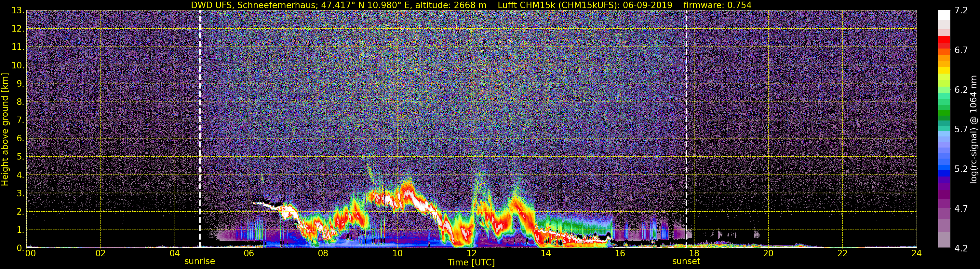Click the height axis tick label '7.'

[20, 120]
